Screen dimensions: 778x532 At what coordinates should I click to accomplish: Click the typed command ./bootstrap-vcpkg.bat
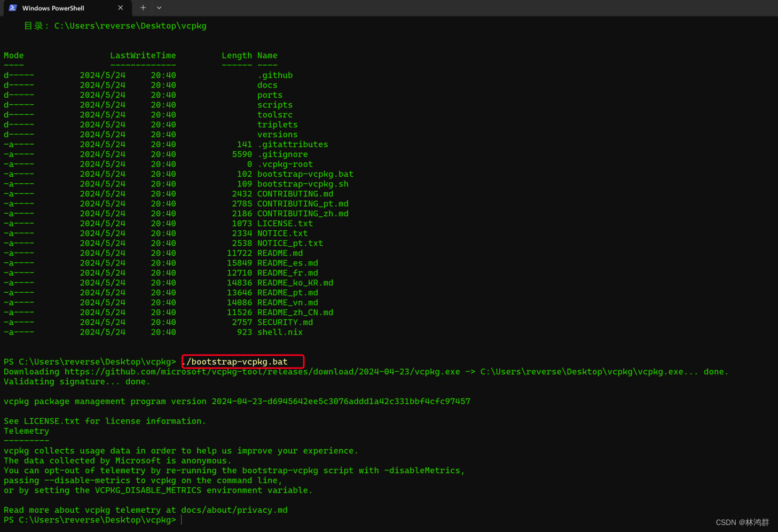[x=235, y=362]
